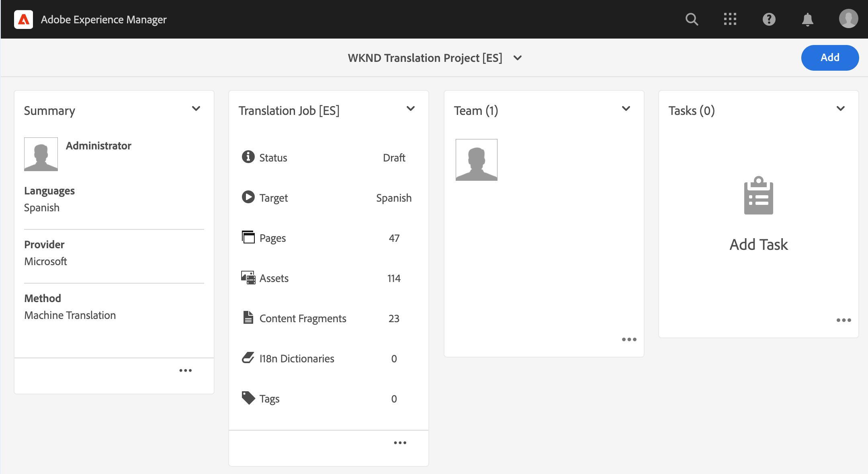Click the Team member avatar thumbnail
This screenshot has width=868, height=474.
(476, 160)
